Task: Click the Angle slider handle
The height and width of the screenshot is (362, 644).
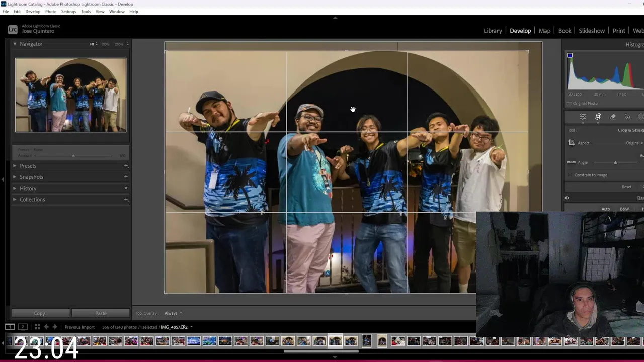Action: pos(615,163)
